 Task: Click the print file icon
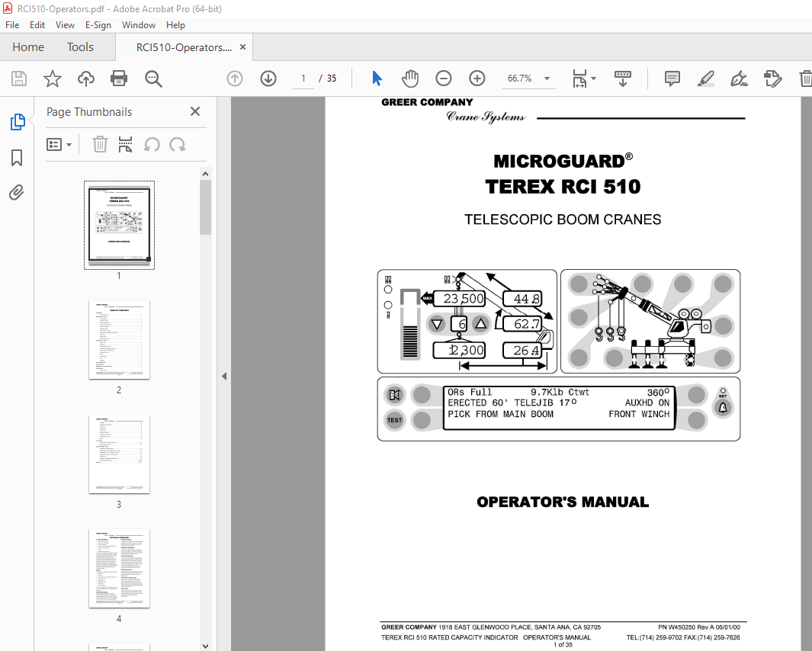point(119,79)
